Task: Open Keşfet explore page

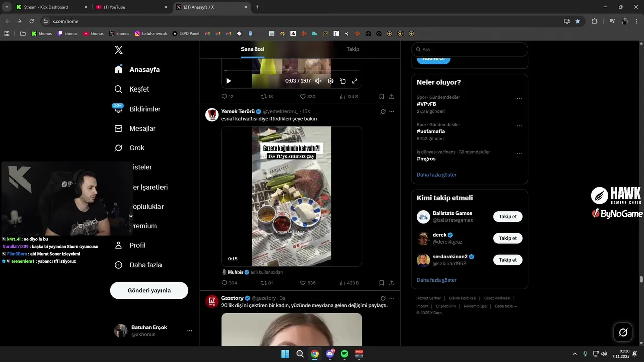Action: 132,89
